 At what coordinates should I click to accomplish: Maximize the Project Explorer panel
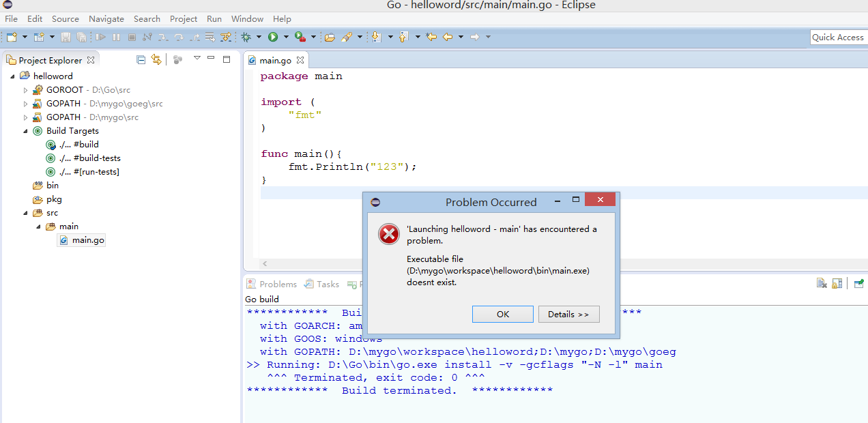pos(227,59)
